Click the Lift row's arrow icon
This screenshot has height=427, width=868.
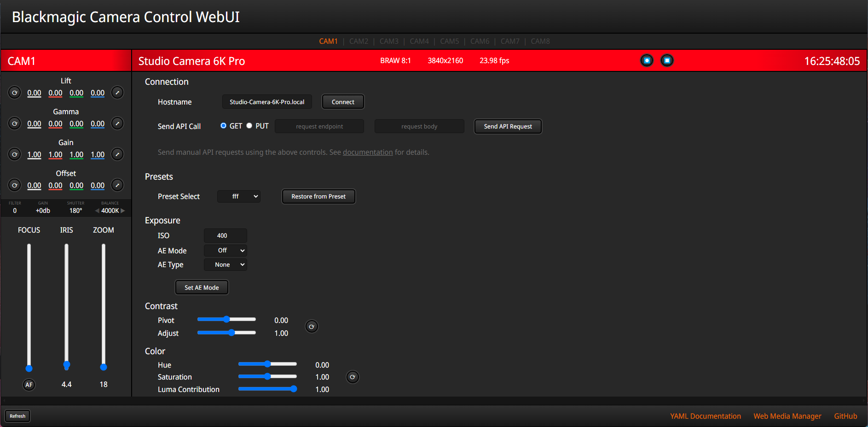click(117, 93)
